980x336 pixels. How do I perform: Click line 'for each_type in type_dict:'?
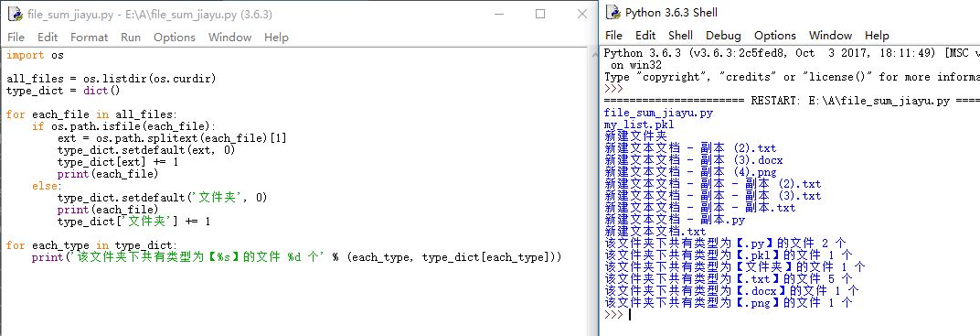click(91, 245)
